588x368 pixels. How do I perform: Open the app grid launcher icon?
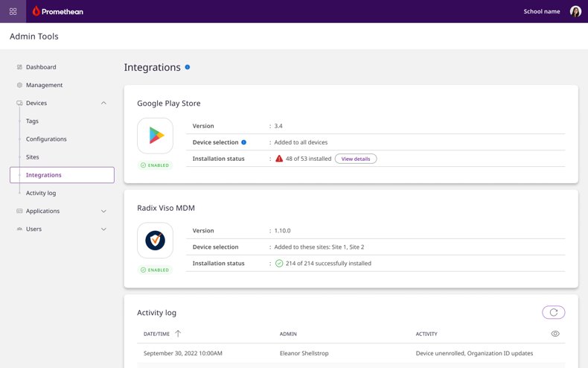coord(13,11)
